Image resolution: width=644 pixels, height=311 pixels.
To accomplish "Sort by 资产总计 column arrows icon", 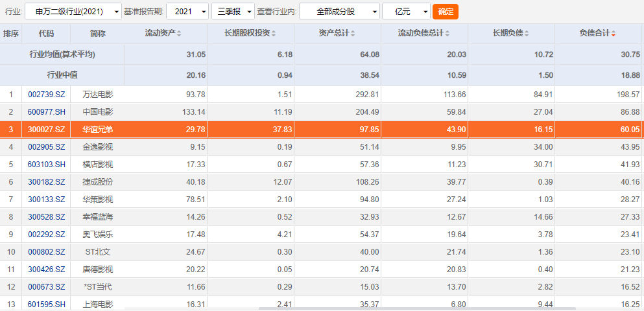I will coord(353,34).
